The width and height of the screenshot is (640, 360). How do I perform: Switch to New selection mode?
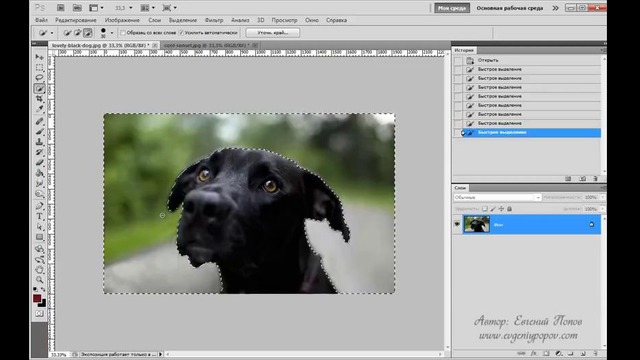click(x=67, y=33)
